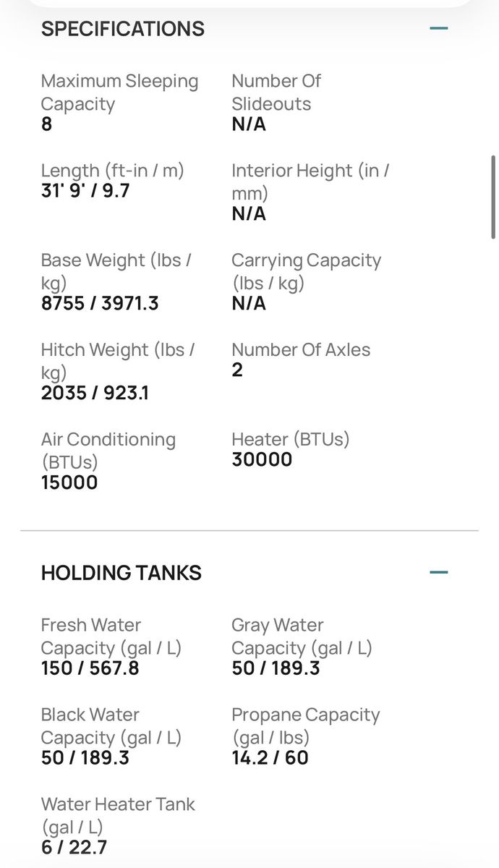The image size is (499, 868).
Task: Click Hitch Weight value 2035 / 923.1
Action: click(x=95, y=393)
